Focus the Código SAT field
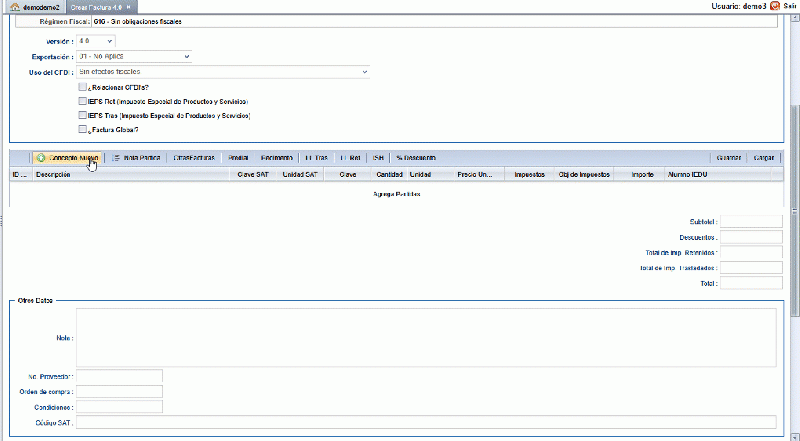 pyautogui.click(x=426, y=423)
